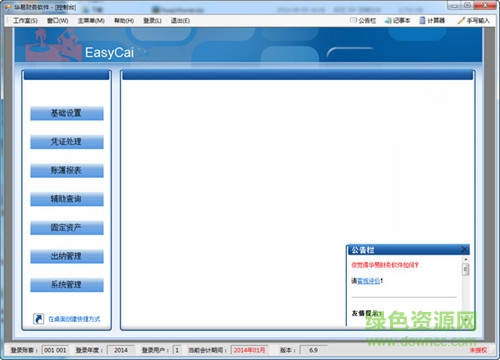Click the 公告栏 scrollbar thumb

coord(466,269)
